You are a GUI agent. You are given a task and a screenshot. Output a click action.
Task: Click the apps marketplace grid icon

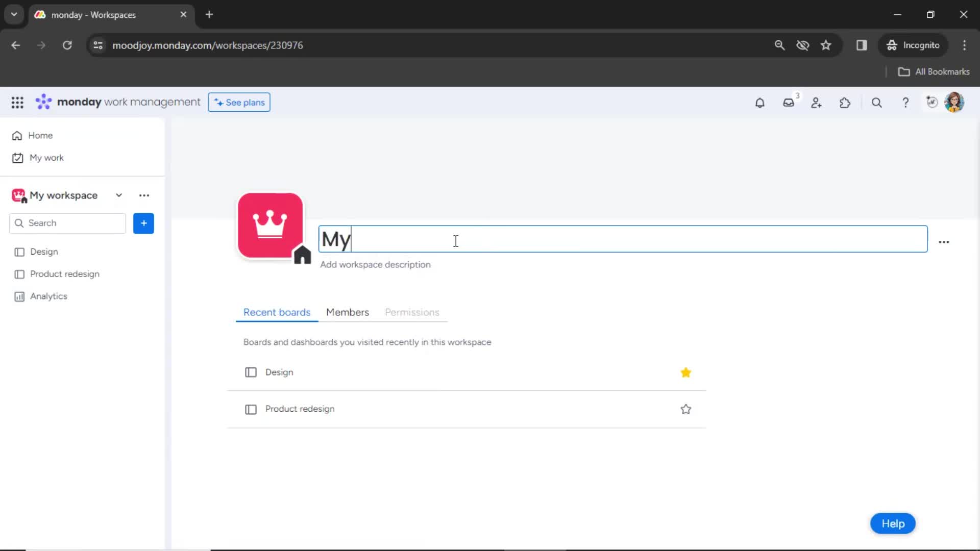pyautogui.click(x=17, y=102)
